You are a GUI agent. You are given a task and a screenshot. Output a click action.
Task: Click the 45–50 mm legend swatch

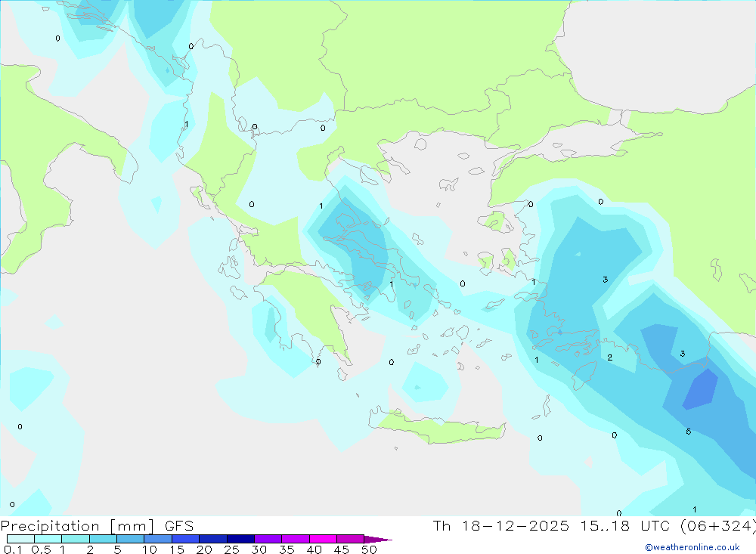click(x=351, y=539)
